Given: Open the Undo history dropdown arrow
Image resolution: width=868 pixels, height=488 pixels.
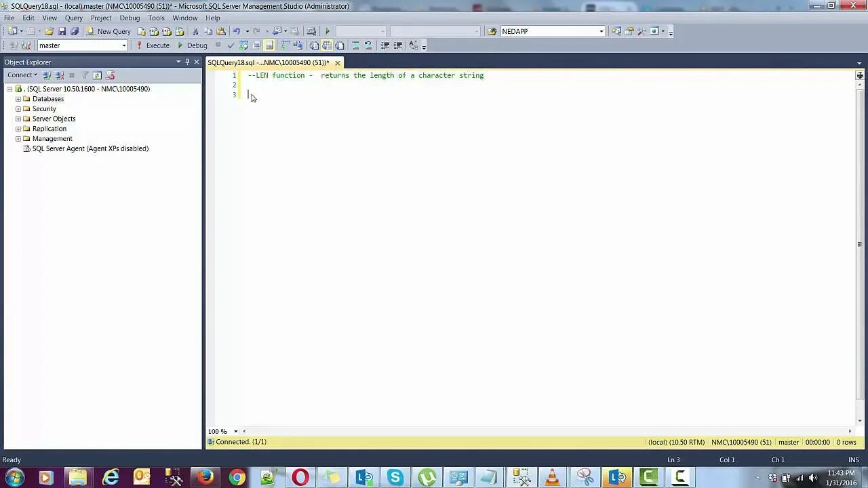Looking at the screenshot, I should point(247,31).
